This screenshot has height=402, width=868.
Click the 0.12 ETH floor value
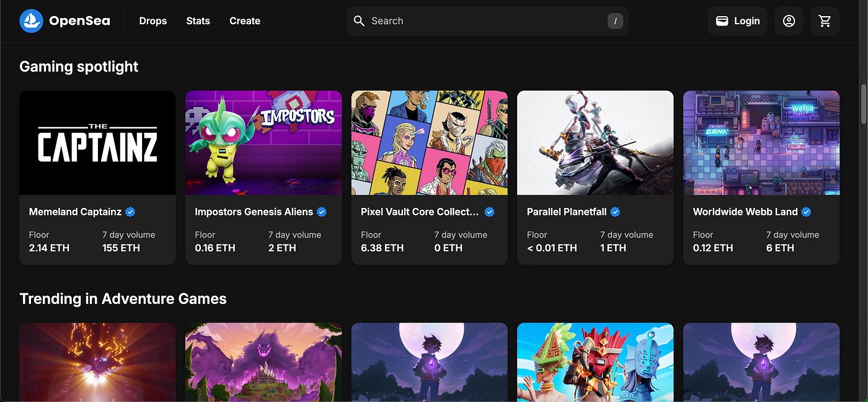(x=713, y=248)
